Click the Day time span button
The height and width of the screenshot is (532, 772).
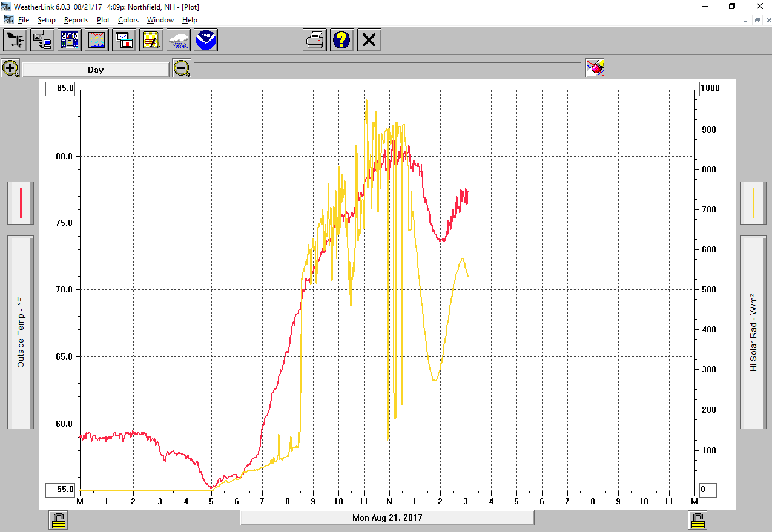(96, 70)
